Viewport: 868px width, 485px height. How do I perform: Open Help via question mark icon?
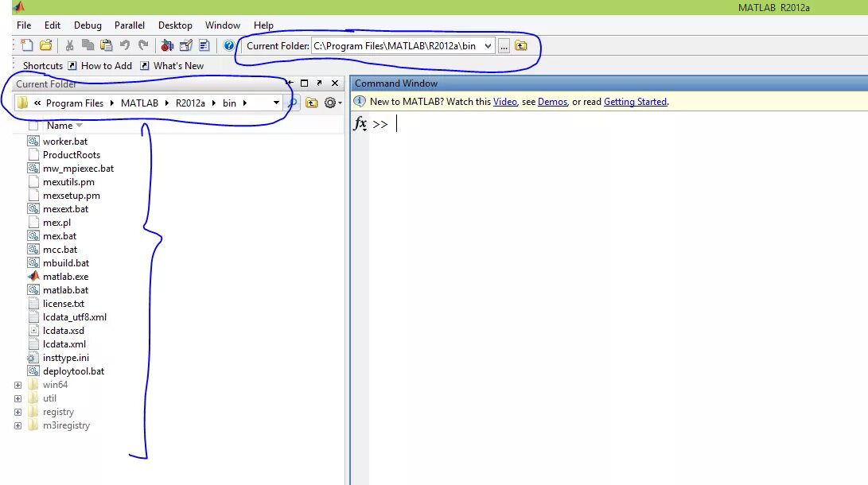(228, 45)
